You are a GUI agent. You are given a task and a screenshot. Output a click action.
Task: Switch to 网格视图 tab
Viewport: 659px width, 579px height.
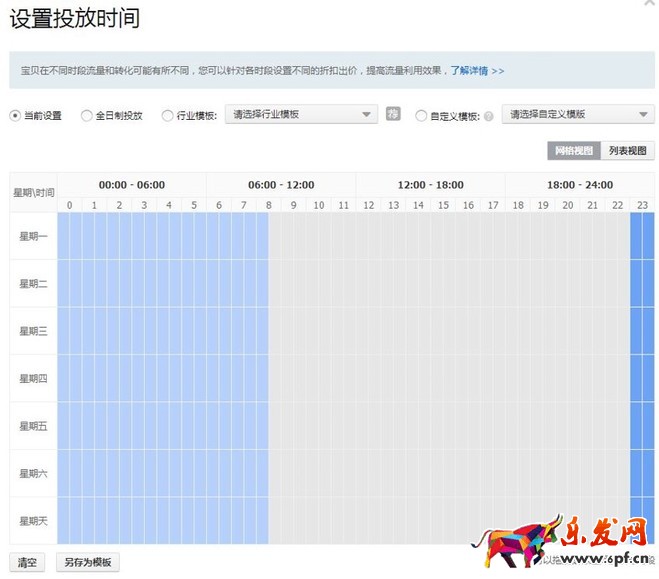(x=574, y=151)
